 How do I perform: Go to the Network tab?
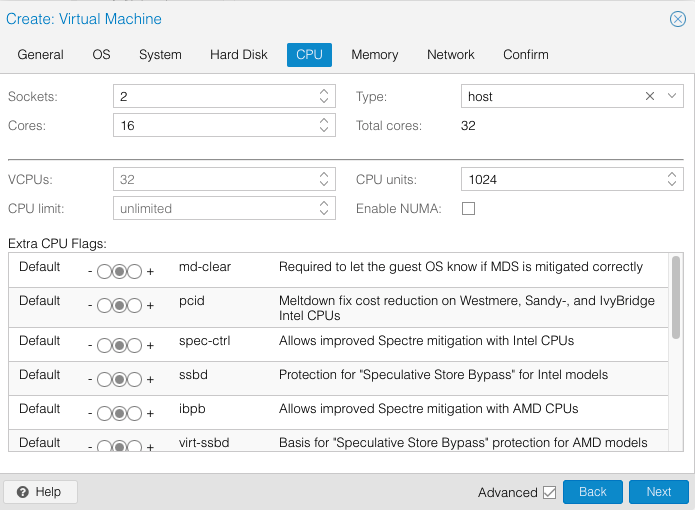[x=451, y=55]
